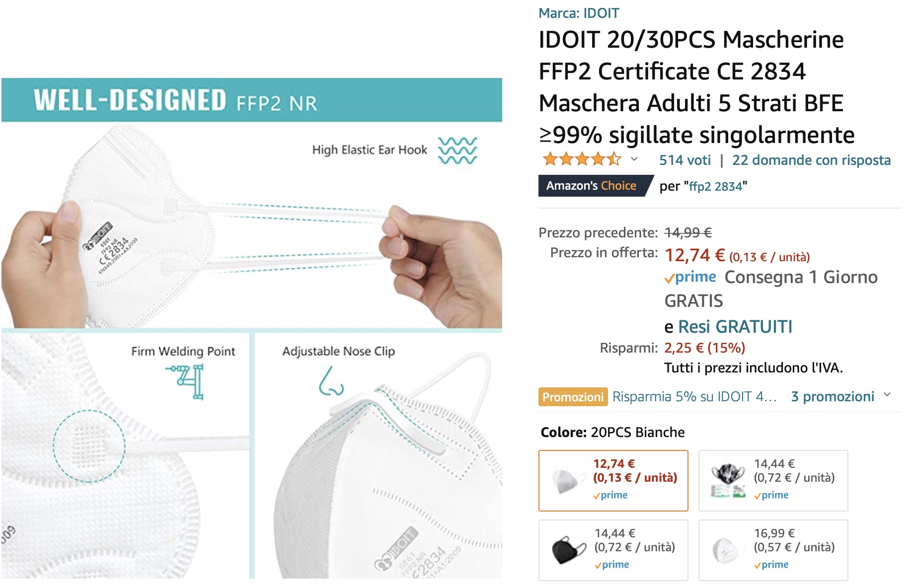This screenshot has width=914, height=588.
Task: Select the patterned mask 14,44 € option
Action: pyautogui.click(x=773, y=480)
